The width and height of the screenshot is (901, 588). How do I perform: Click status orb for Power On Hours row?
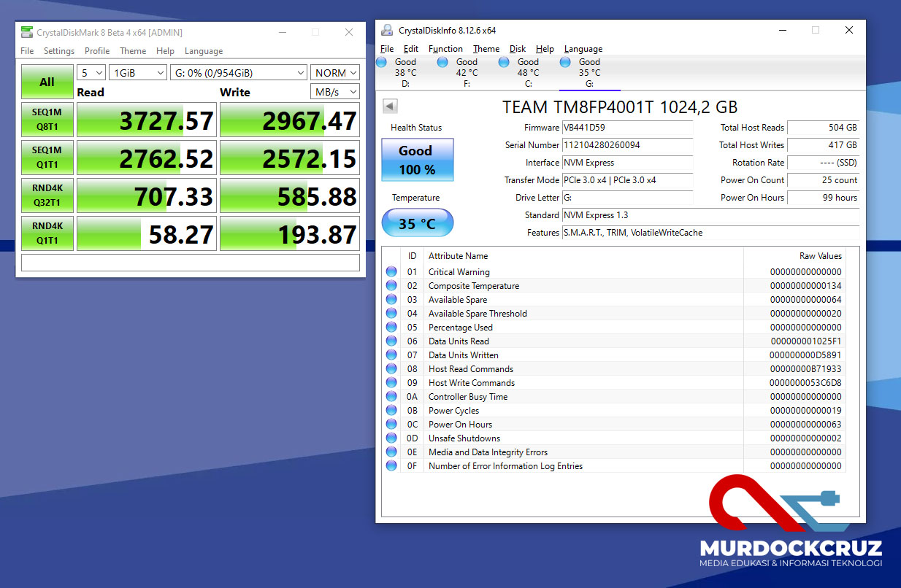(392, 425)
